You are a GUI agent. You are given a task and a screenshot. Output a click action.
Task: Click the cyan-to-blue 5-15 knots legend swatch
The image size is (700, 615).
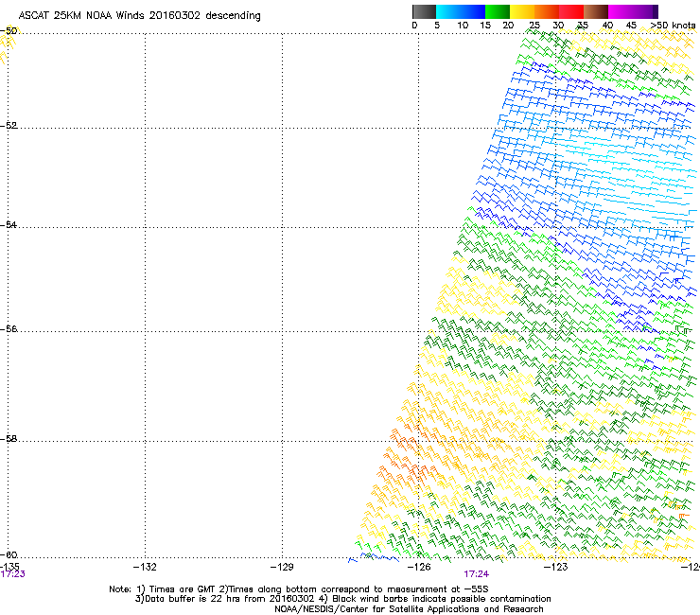click(x=461, y=11)
